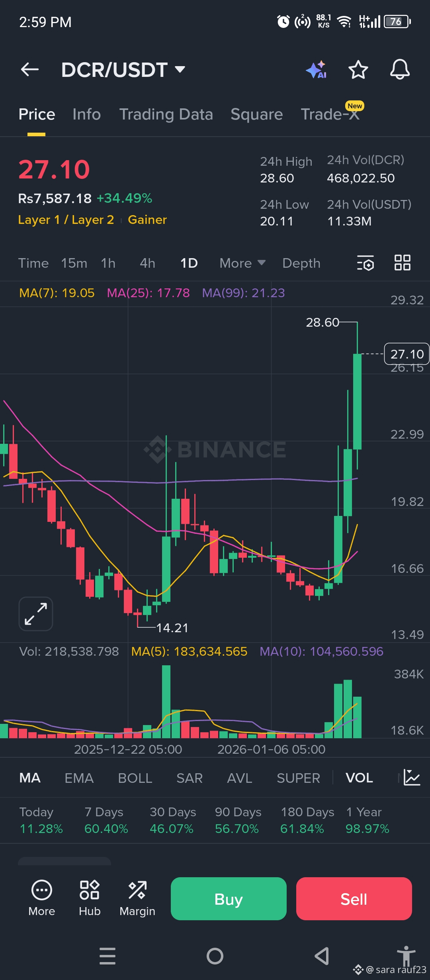Toggle the BOLL indicator
Viewport: 430px width, 980px height.
click(135, 778)
